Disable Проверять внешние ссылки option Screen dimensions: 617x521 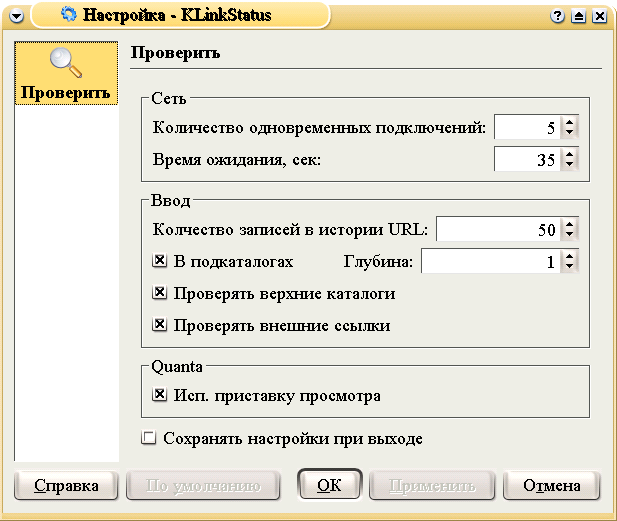pos(158,325)
